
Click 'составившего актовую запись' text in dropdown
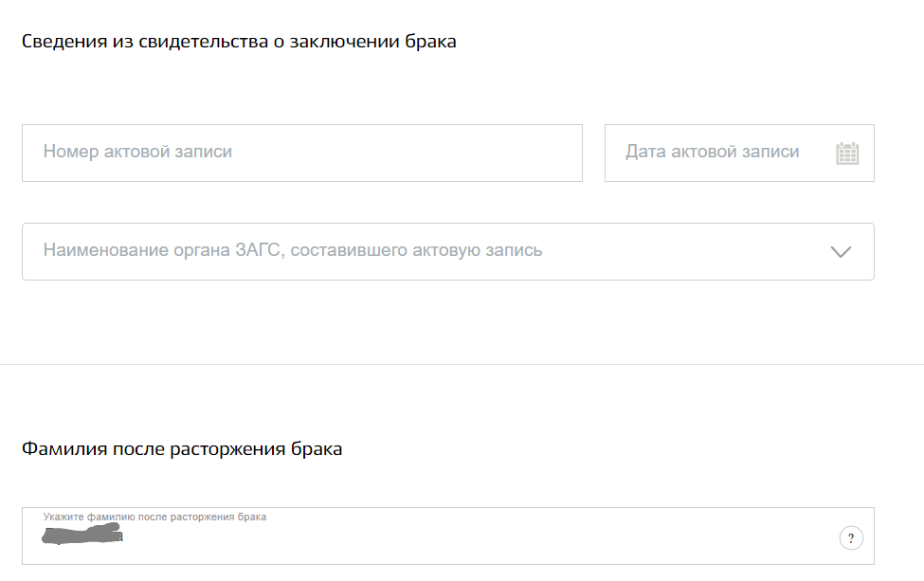tap(417, 251)
